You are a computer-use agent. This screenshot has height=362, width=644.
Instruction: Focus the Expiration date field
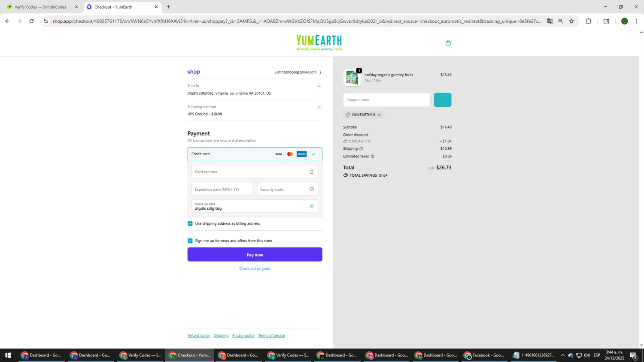(222, 189)
